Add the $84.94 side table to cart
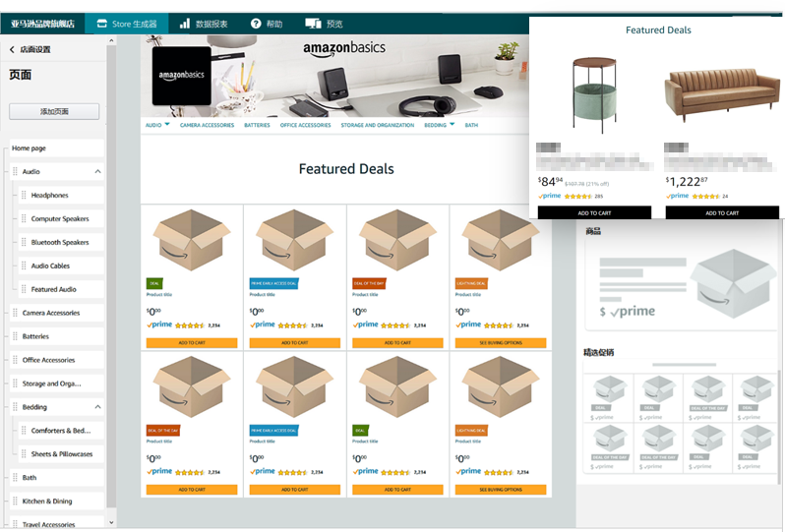785x532 pixels. 594,212
